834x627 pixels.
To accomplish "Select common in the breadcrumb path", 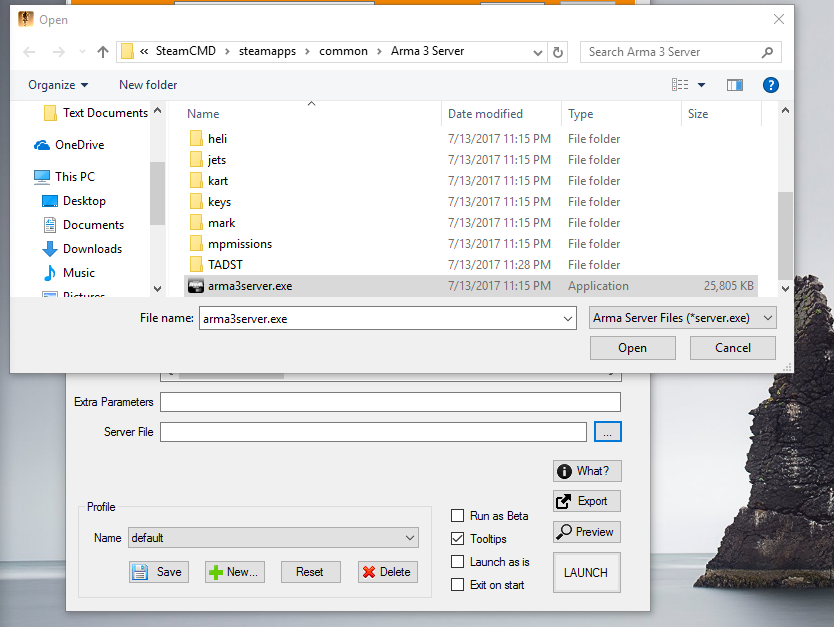I will point(343,51).
